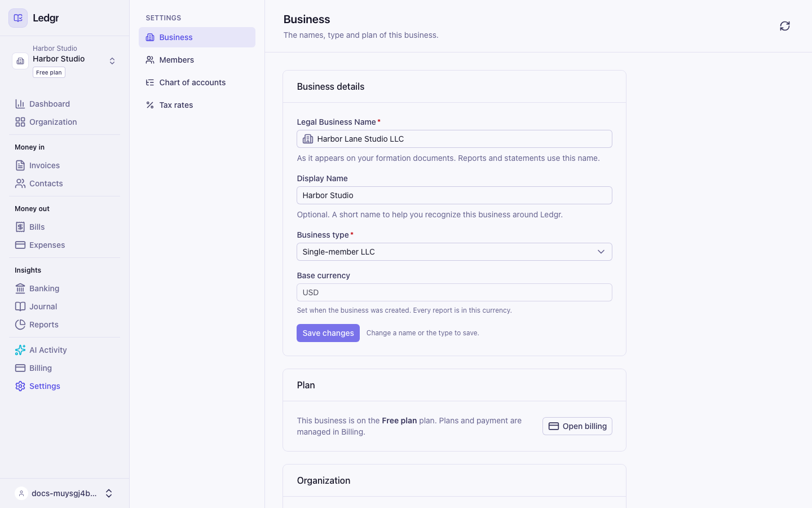812x508 pixels.
Task: Go to Banking
Action: pos(64,288)
